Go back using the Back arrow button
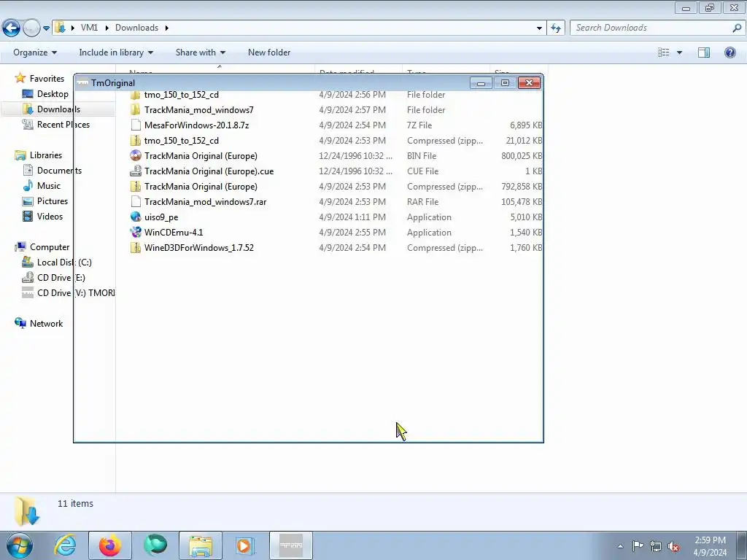The height and width of the screenshot is (560, 747). coord(12,28)
